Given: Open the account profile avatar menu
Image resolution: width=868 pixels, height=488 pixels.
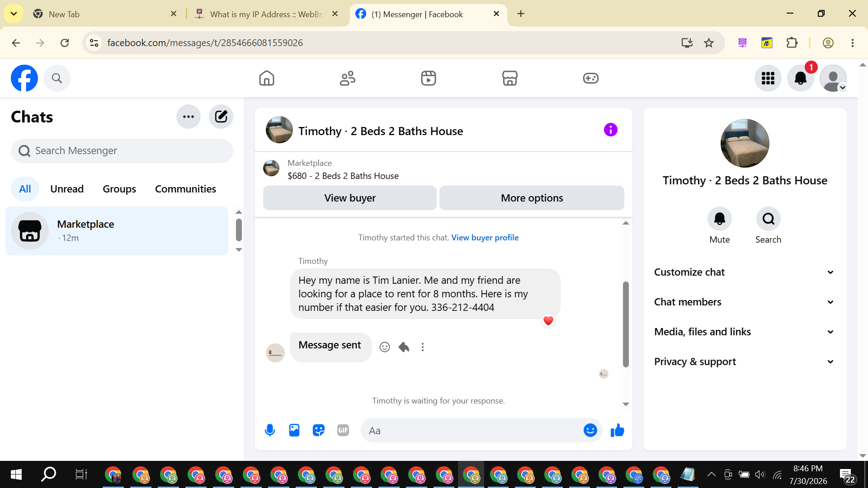Looking at the screenshot, I should pos(833,78).
